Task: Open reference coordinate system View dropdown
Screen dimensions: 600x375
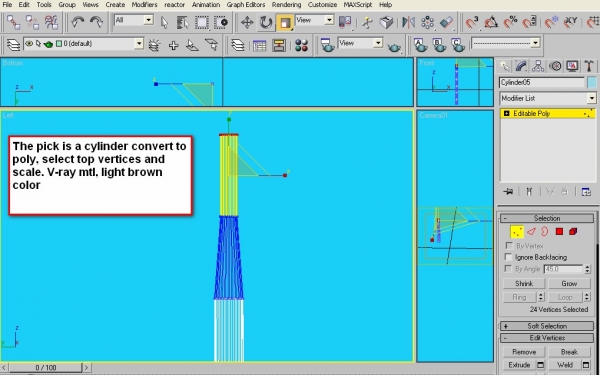Action: tap(329, 20)
